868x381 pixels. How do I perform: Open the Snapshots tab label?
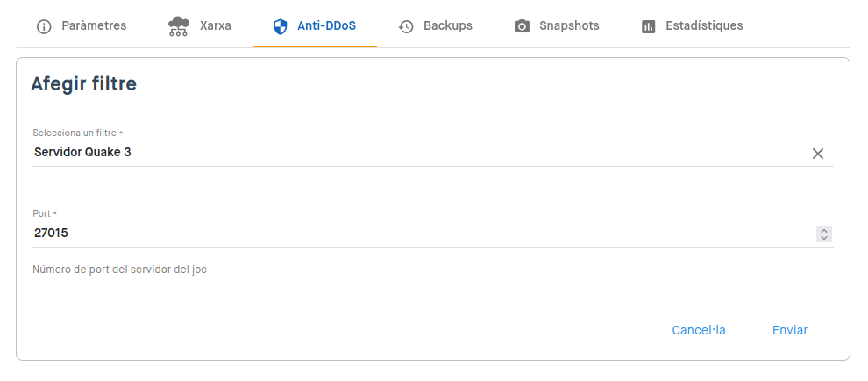(569, 25)
